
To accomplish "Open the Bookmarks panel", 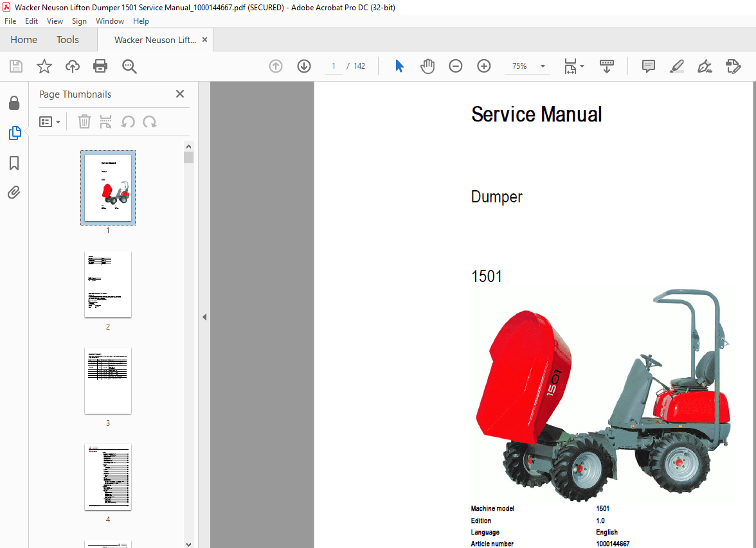I will (14, 163).
